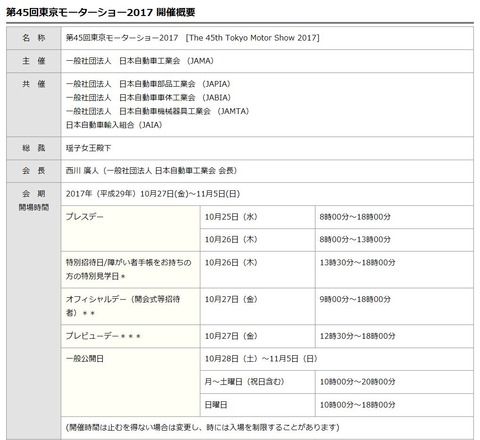The width and height of the screenshot is (480, 440).
Task: Select the 総裁 row header cell
Action: point(34,148)
